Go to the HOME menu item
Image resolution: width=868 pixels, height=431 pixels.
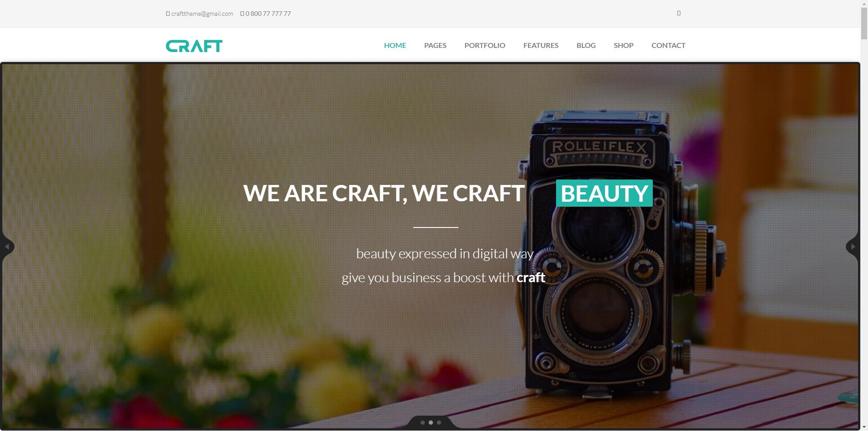(x=395, y=45)
